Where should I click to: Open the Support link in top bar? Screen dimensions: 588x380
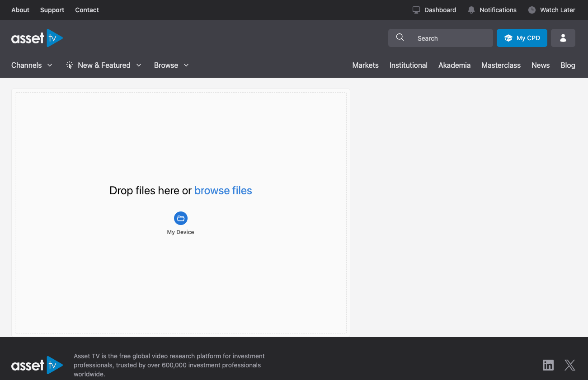point(52,10)
